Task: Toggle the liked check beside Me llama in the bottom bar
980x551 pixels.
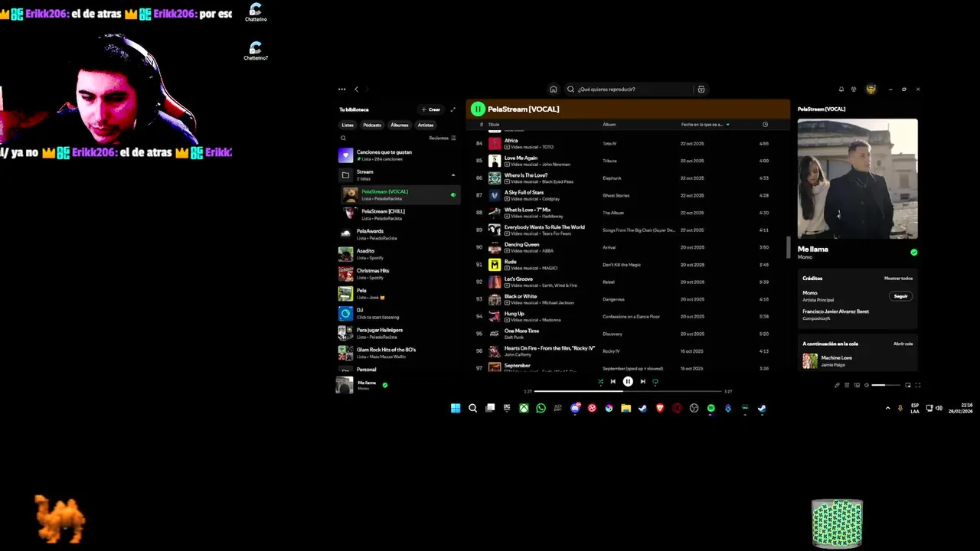Action: 385,385
